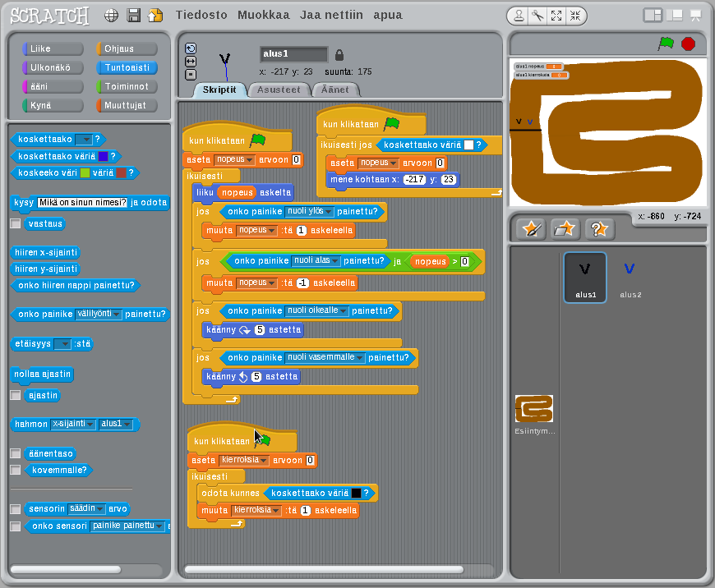Select the shrink sprite tool
The image size is (715, 588).
pos(575,16)
